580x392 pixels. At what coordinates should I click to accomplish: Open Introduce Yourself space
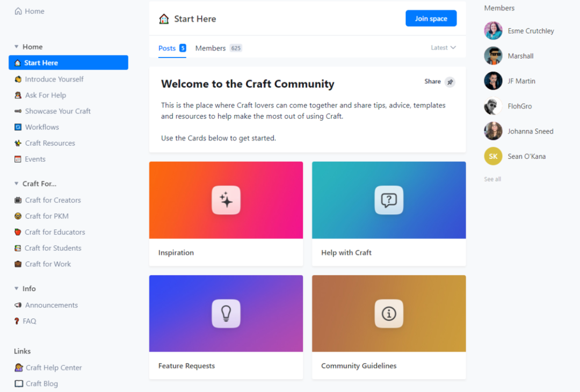point(54,79)
